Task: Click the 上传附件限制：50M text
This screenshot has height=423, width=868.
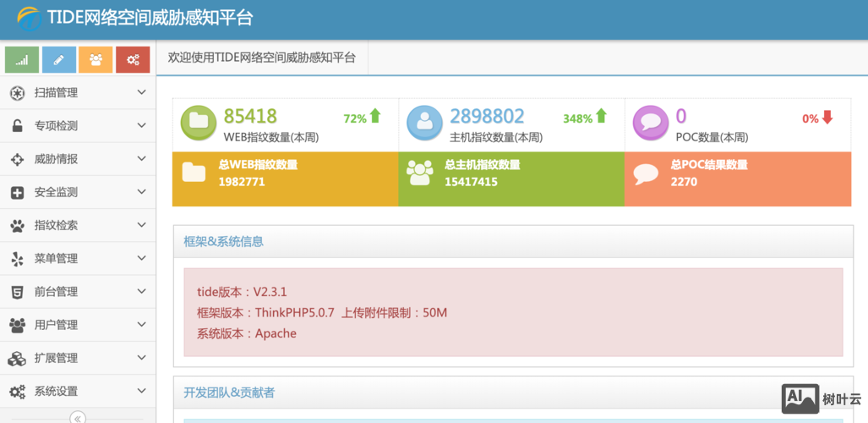Action: click(x=394, y=313)
